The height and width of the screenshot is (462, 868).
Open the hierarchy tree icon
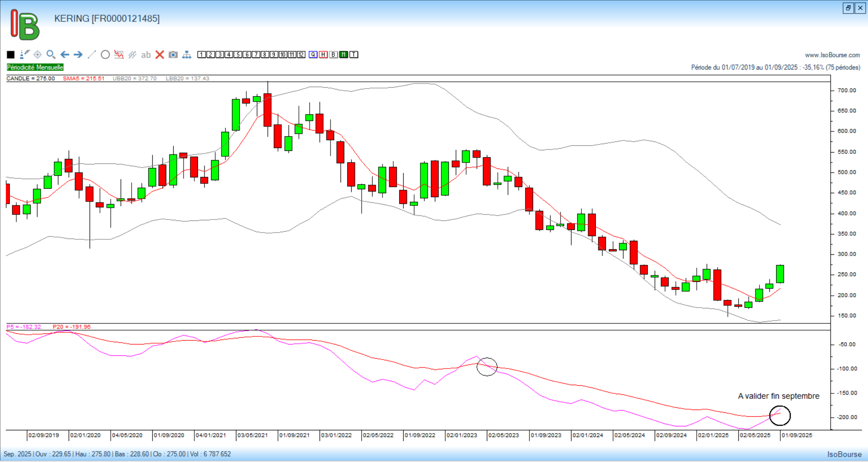pyautogui.click(x=187, y=55)
